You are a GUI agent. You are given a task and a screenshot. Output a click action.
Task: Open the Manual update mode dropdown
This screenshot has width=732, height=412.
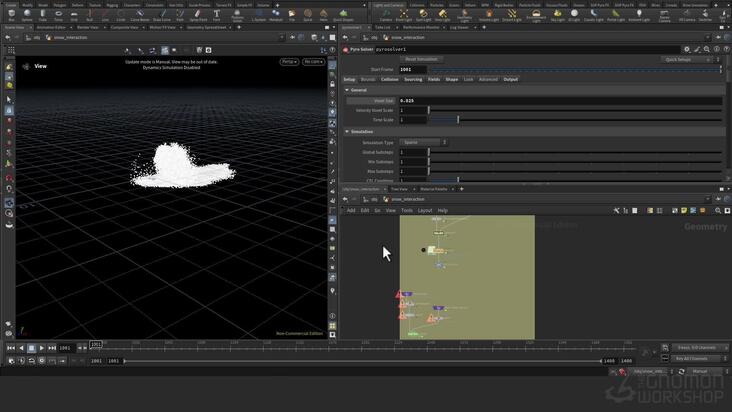coord(705,371)
